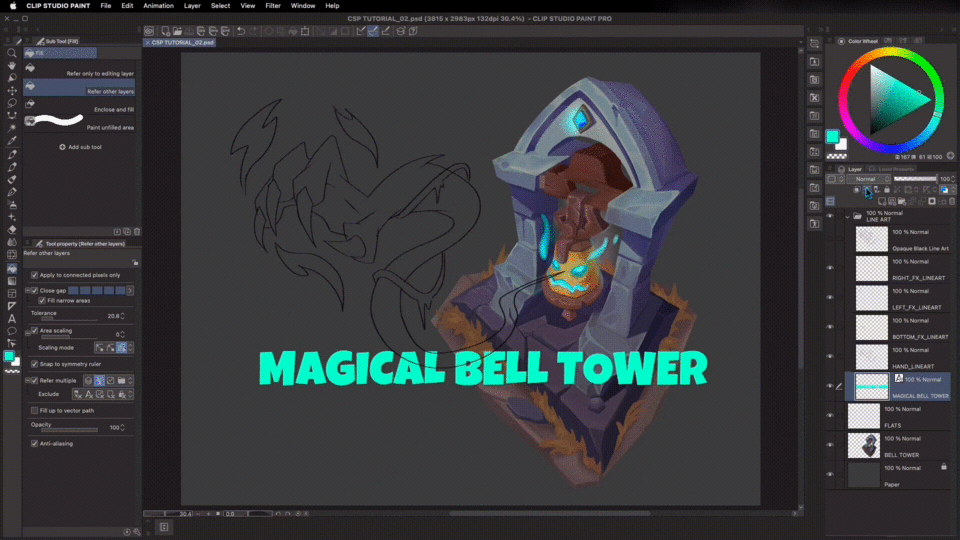Click the layer opacity 100 stepper
Viewport: 960px width, 540px height.
(954, 179)
